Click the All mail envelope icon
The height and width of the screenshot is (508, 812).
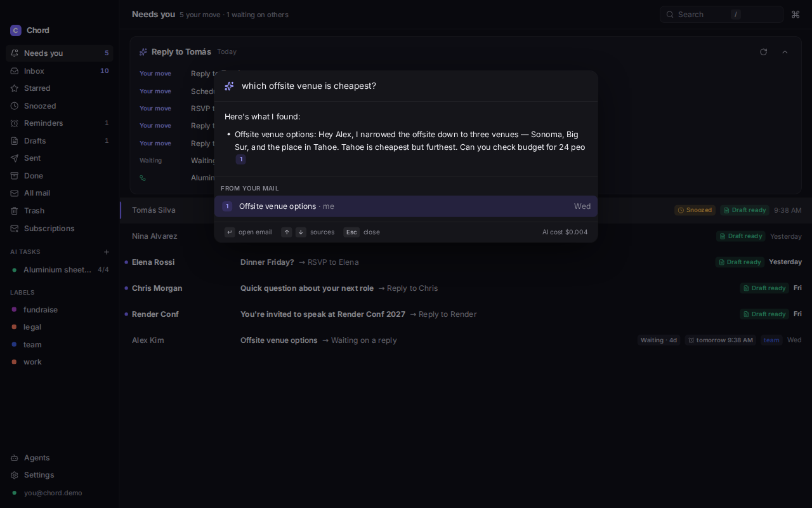pyautogui.click(x=15, y=193)
